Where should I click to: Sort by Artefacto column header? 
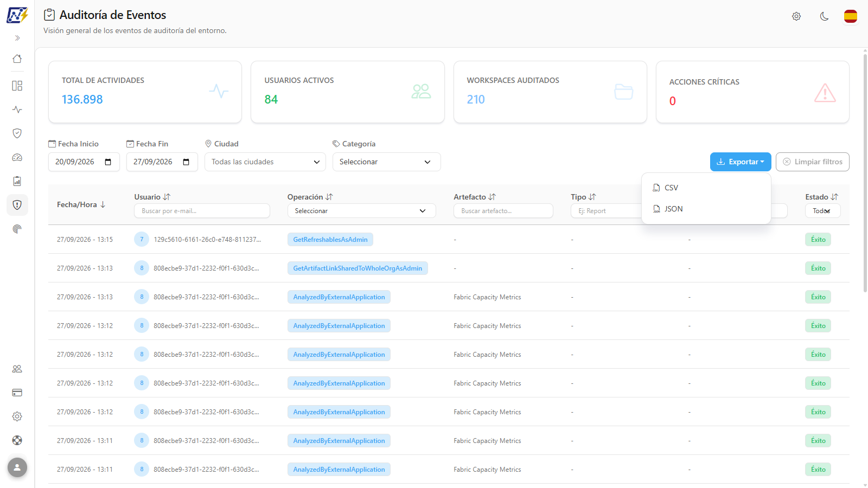(x=475, y=197)
